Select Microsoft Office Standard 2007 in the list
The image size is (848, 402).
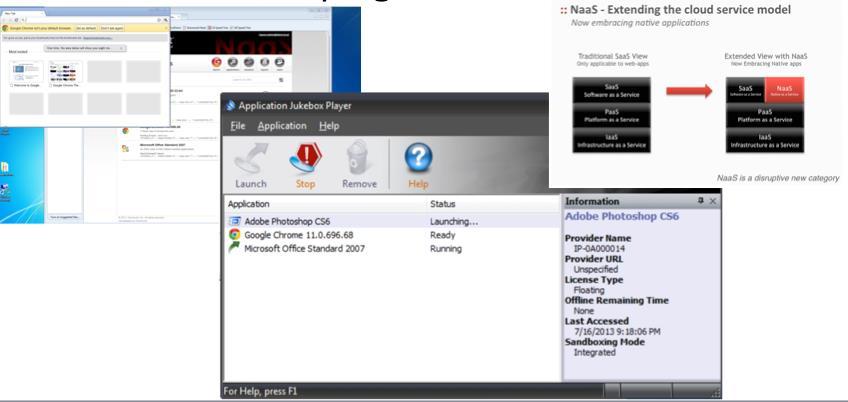(x=304, y=248)
